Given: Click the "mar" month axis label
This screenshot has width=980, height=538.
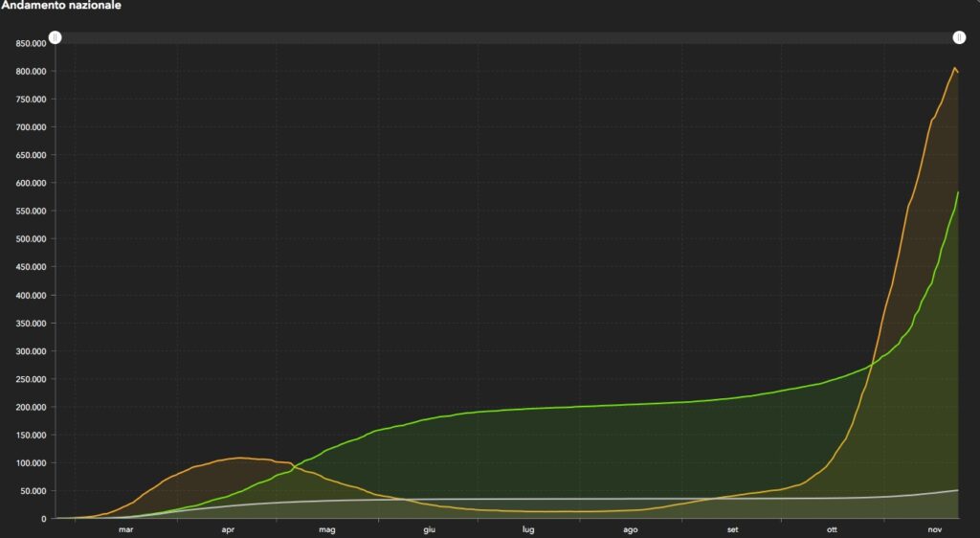Looking at the screenshot, I should [x=125, y=528].
